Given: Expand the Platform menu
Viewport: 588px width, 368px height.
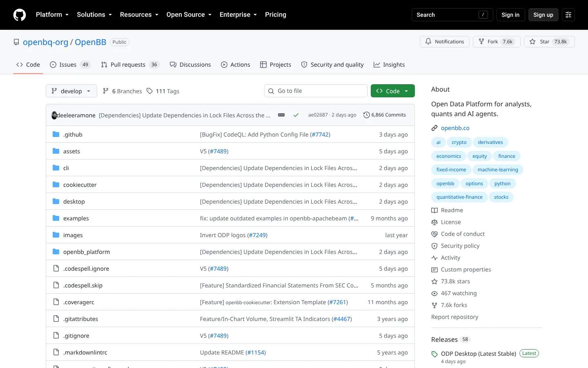Looking at the screenshot, I should pyautogui.click(x=52, y=15).
